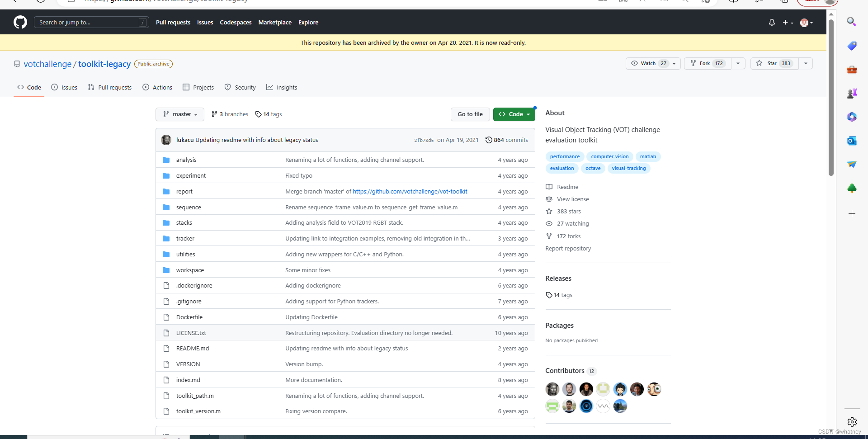Open the green Code dropdown

[x=514, y=114]
